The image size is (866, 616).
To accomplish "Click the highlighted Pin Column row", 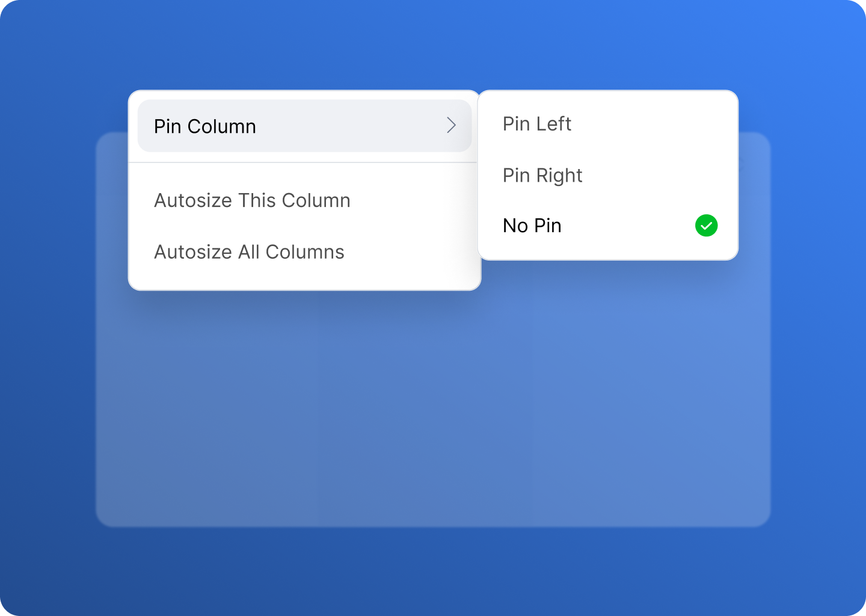I will [x=304, y=126].
